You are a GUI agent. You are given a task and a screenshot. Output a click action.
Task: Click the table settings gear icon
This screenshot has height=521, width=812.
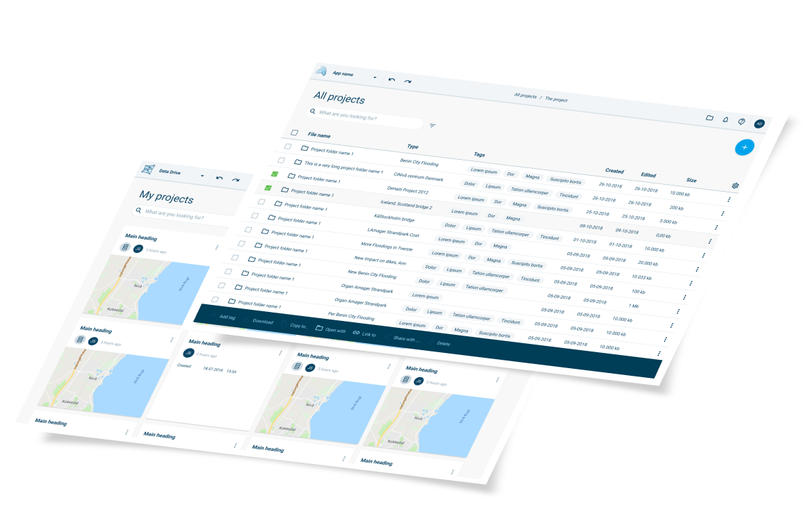coord(735,185)
